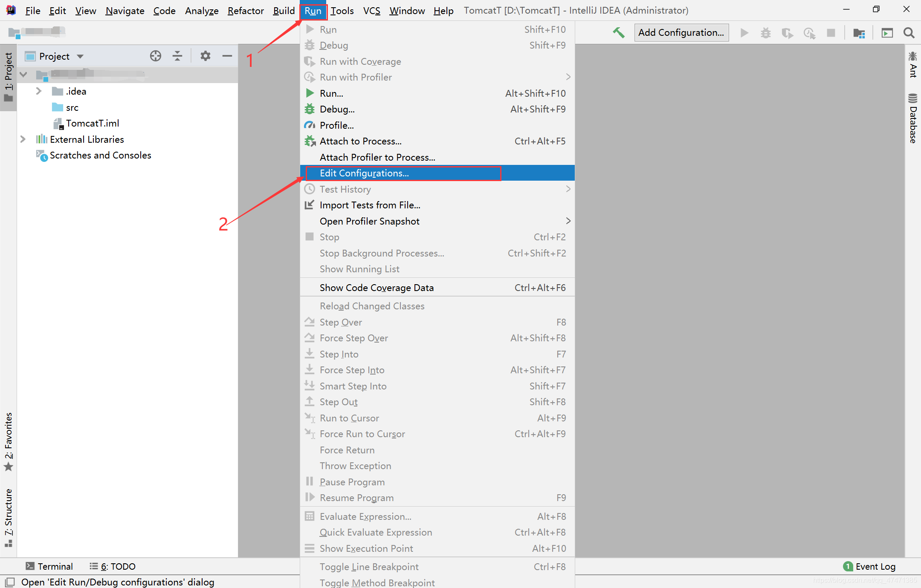
Task: Choose Run... with Alt+Shift+F10
Action: [437, 93]
